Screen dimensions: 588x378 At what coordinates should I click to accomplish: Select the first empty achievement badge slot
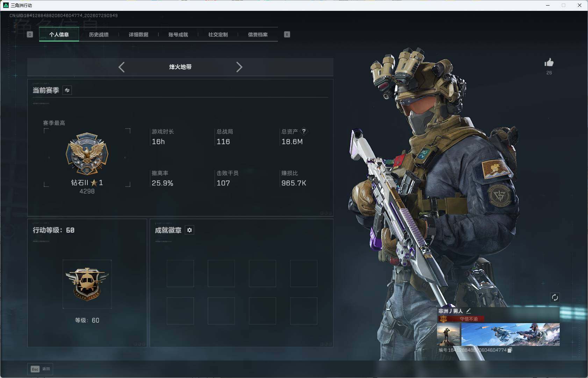pyautogui.click(x=180, y=274)
